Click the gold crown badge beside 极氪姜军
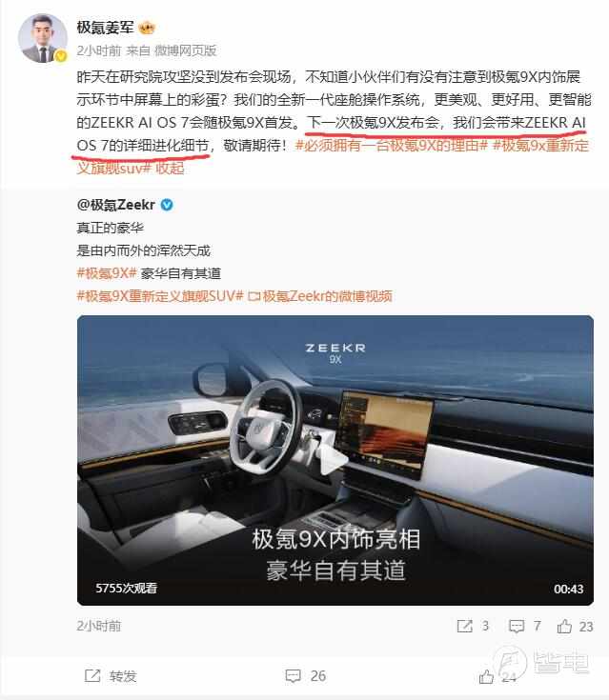This screenshot has width=609, height=700. pyautogui.click(x=147, y=29)
